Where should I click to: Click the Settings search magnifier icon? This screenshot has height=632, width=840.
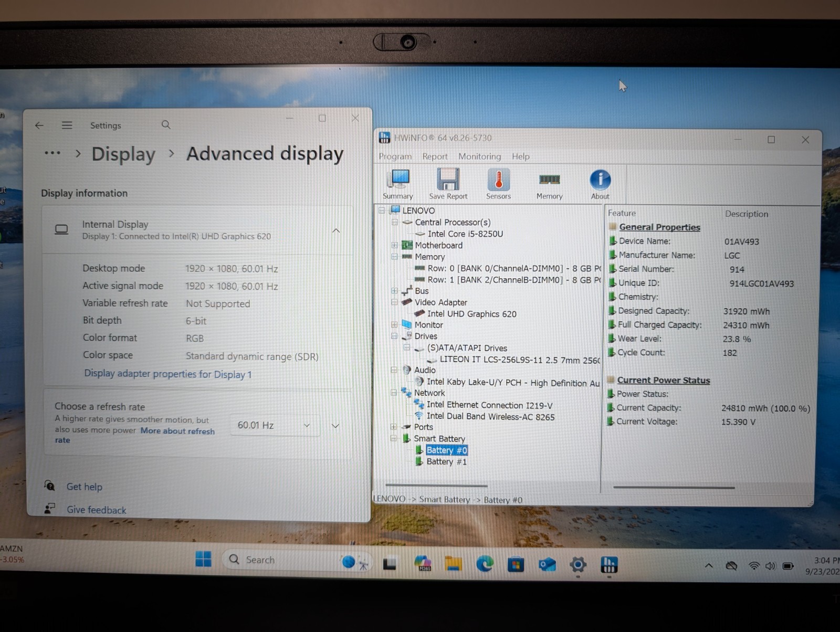click(166, 125)
